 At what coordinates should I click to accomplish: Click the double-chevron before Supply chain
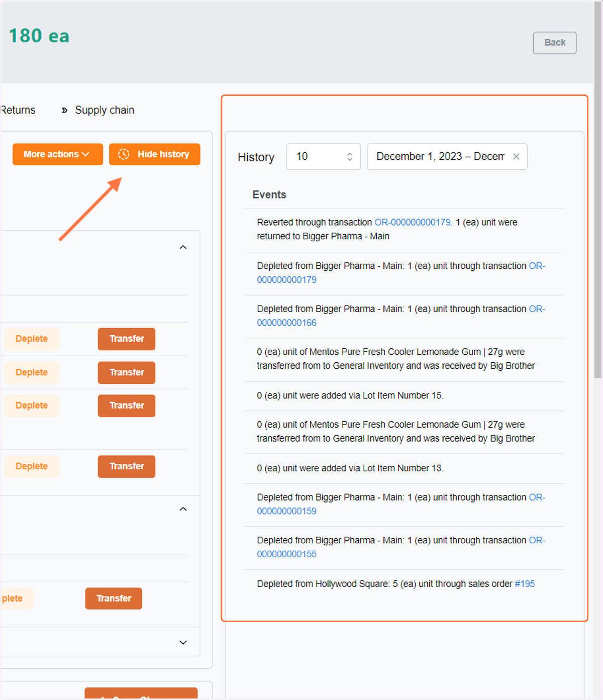(x=64, y=111)
